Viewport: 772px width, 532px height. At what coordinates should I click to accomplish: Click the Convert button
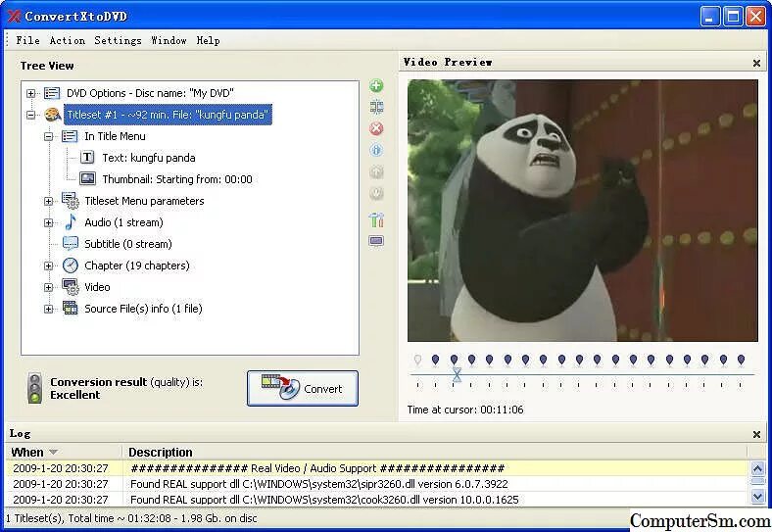tap(303, 389)
